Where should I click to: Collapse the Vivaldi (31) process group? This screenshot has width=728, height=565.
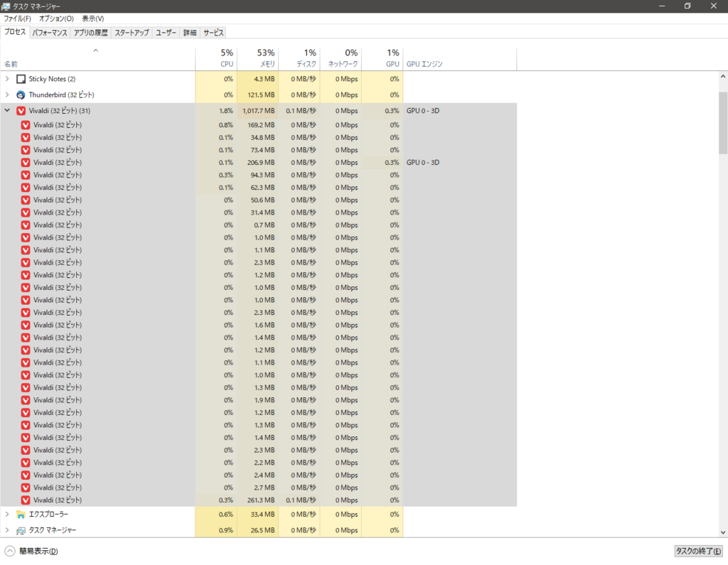point(7,110)
